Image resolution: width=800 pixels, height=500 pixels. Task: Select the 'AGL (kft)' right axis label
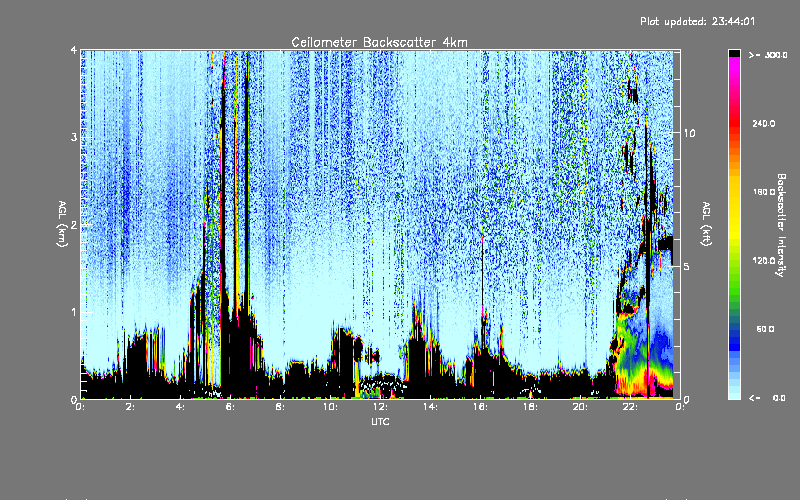point(706,224)
